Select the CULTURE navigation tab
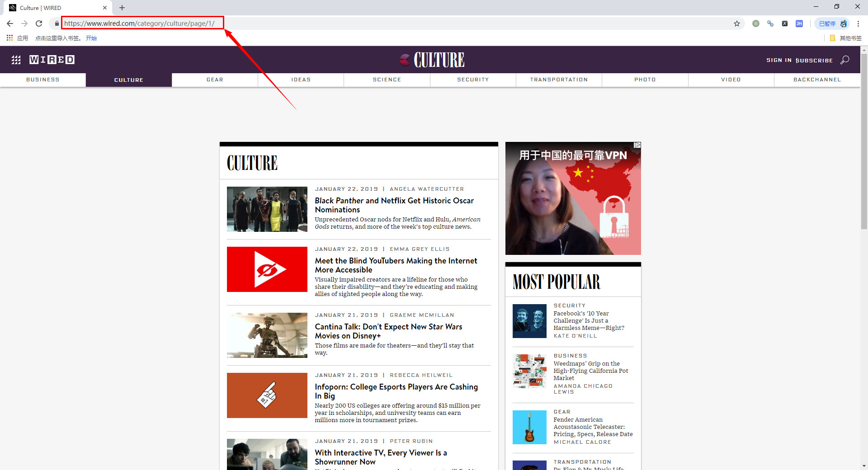868x470 pixels. (x=129, y=80)
